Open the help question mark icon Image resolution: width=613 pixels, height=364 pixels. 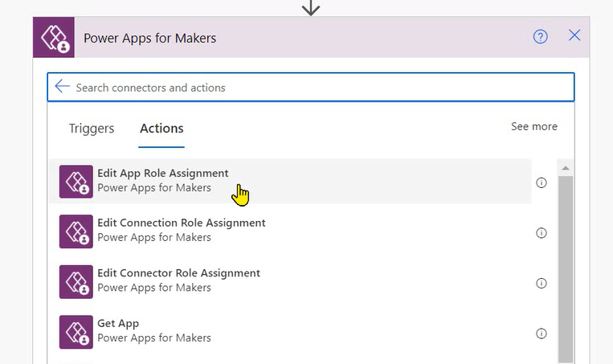coord(541,36)
